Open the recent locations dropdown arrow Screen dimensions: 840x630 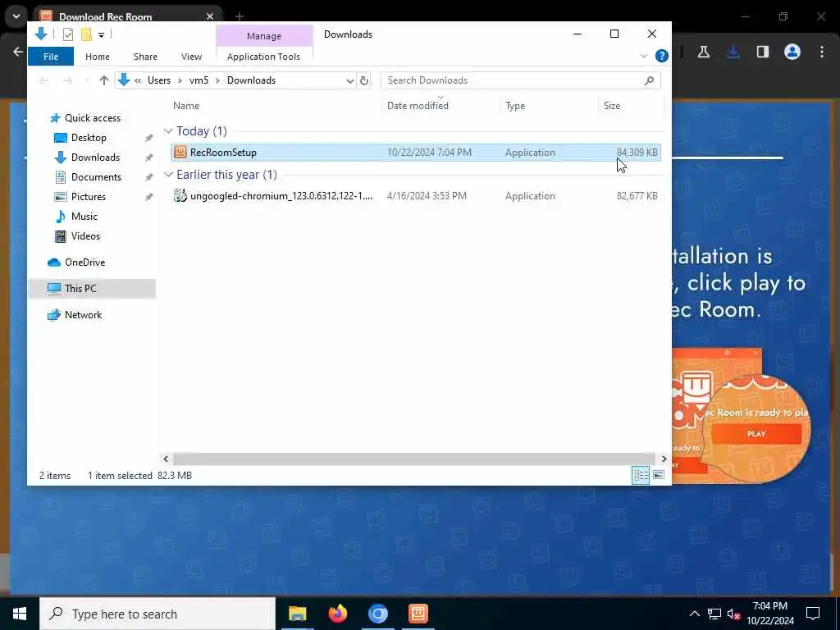pos(87,81)
